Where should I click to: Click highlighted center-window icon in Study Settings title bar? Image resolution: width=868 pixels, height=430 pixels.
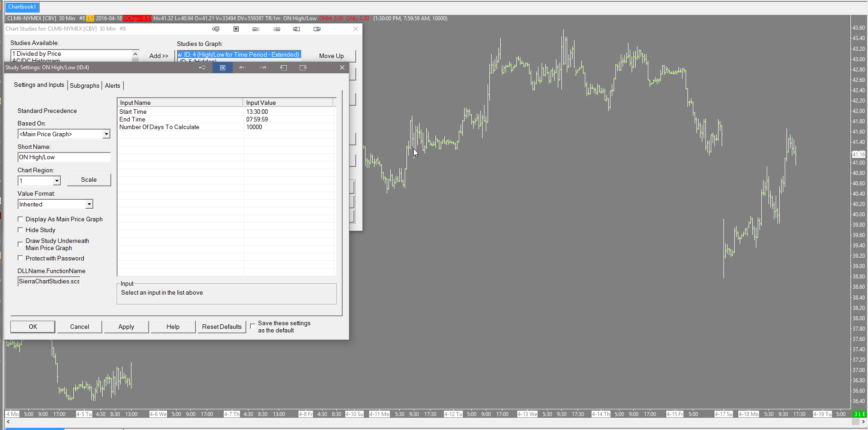pyautogui.click(x=222, y=67)
